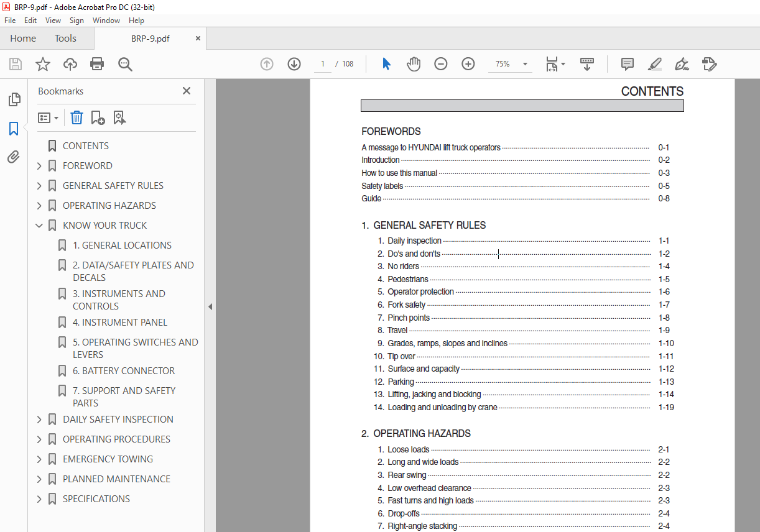Open the Attachments paperclip panel
The width and height of the screenshot is (760, 532).
[x=14, y=157]
